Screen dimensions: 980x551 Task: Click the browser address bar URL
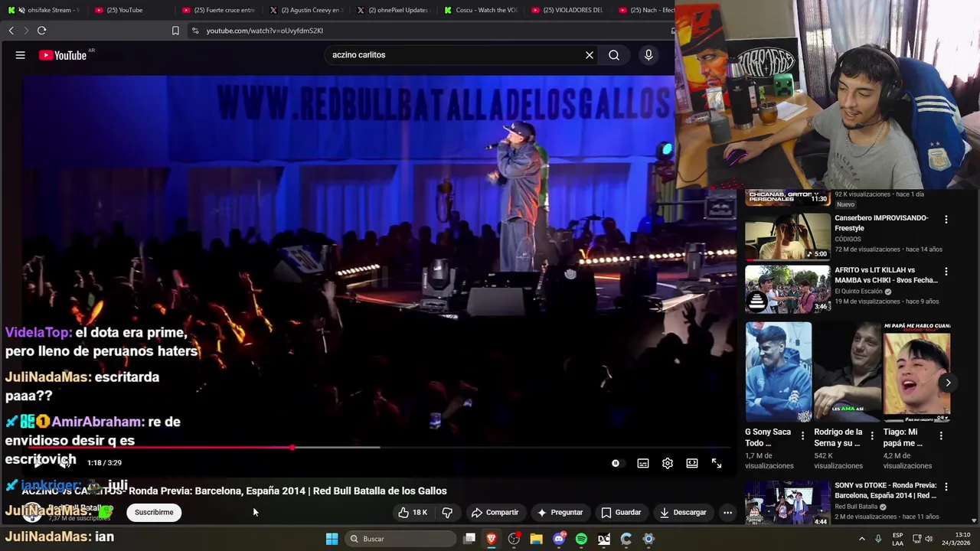265,31
